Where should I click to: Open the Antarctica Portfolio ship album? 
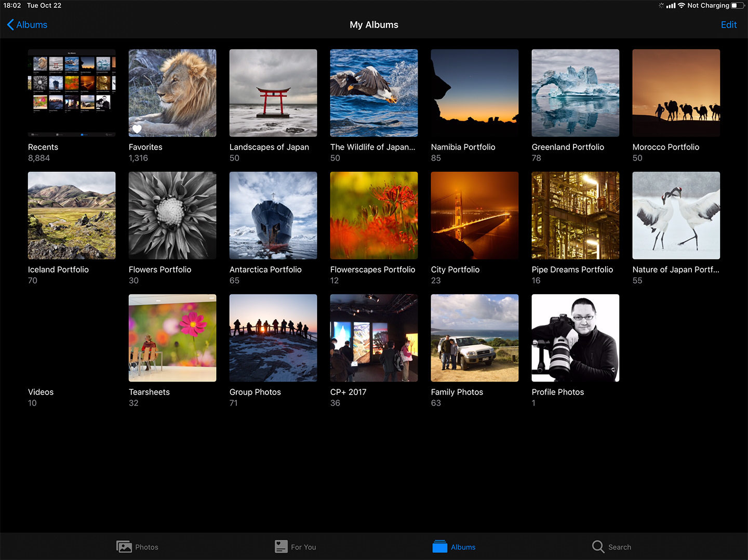coord(273,215)
